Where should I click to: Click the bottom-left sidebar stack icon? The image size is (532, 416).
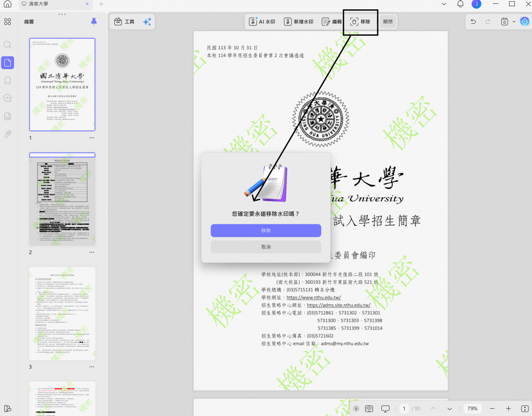tap(7, 409)
